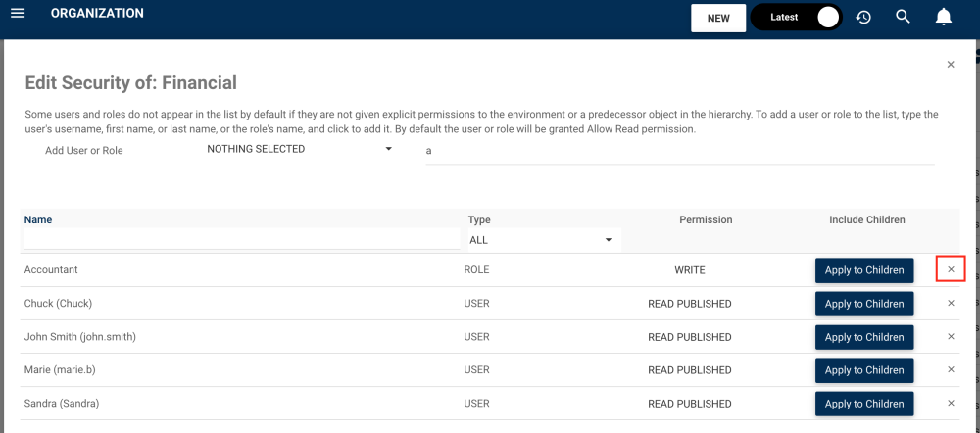Apply Marie's permission to children

coord(864,370)
